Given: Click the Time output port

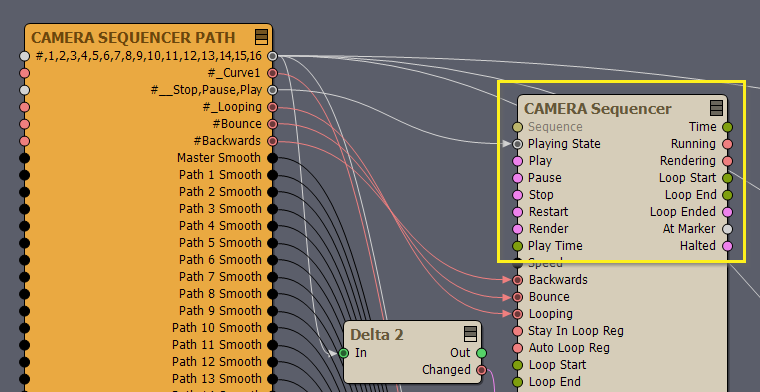Looking at the screenshot, I should tap(727, 127).
